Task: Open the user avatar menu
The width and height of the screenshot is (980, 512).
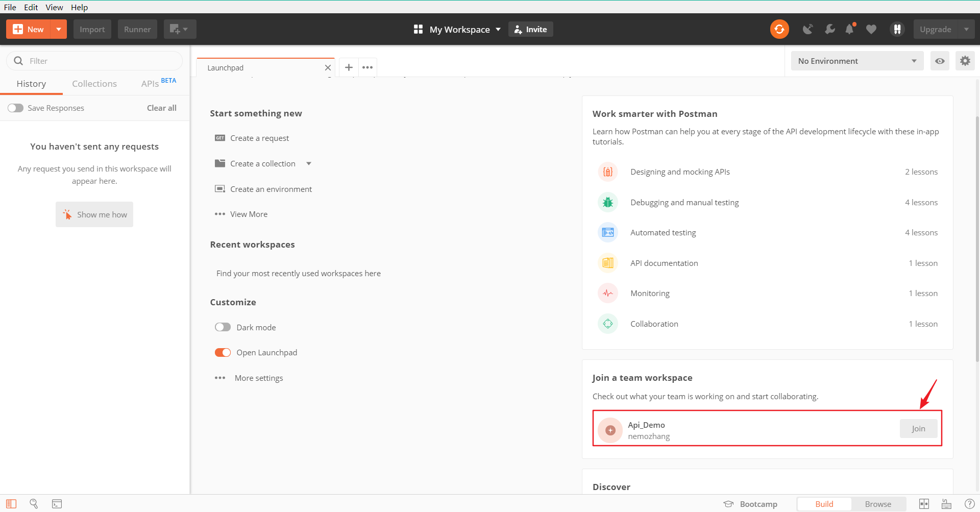Action: 897,29
